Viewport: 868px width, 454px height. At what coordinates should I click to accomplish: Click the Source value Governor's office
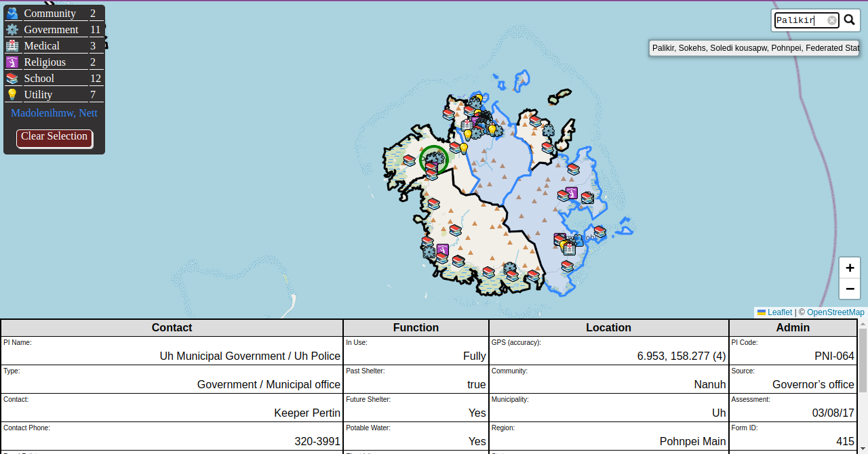point(813,384)
